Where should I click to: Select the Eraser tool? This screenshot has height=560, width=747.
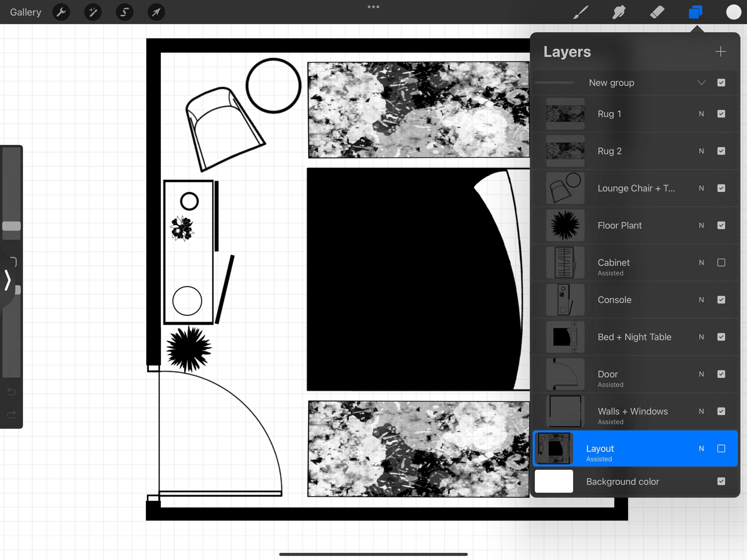657,12
